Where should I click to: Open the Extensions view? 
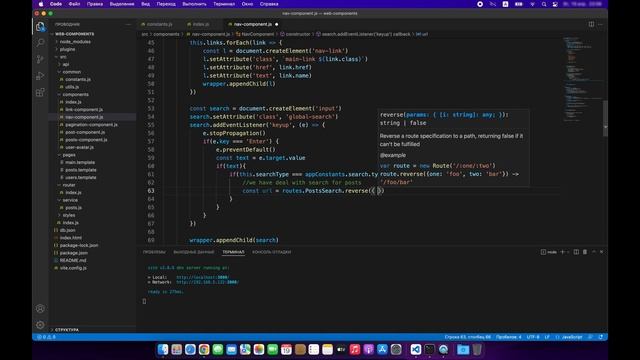click(40, 93)
